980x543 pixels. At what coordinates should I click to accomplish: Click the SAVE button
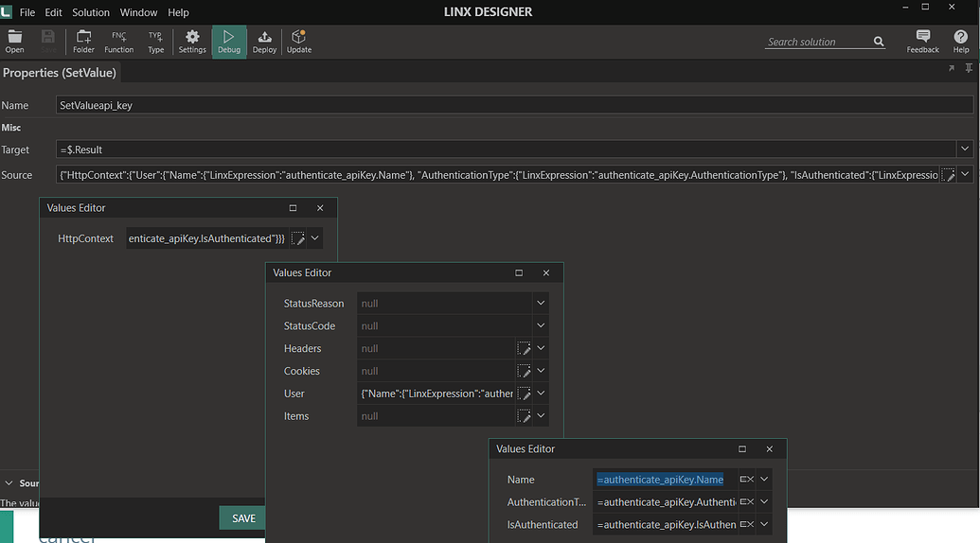(x=242, y=518)
